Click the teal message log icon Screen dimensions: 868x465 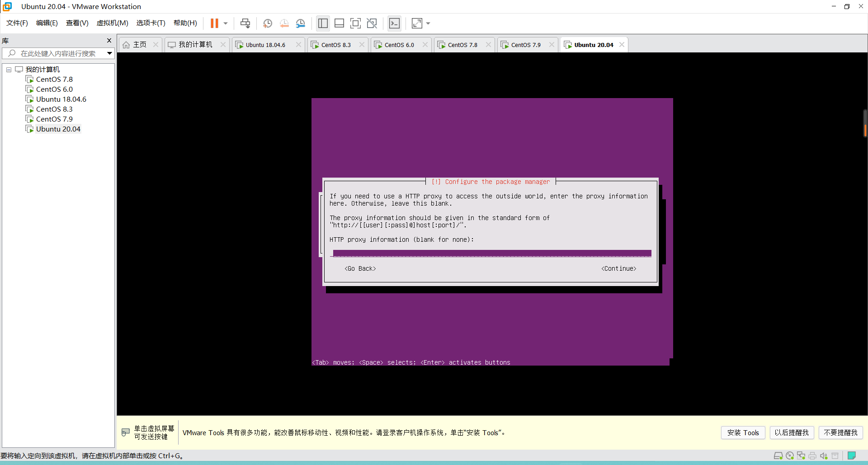pyautogui.click(x=852, y=456)
